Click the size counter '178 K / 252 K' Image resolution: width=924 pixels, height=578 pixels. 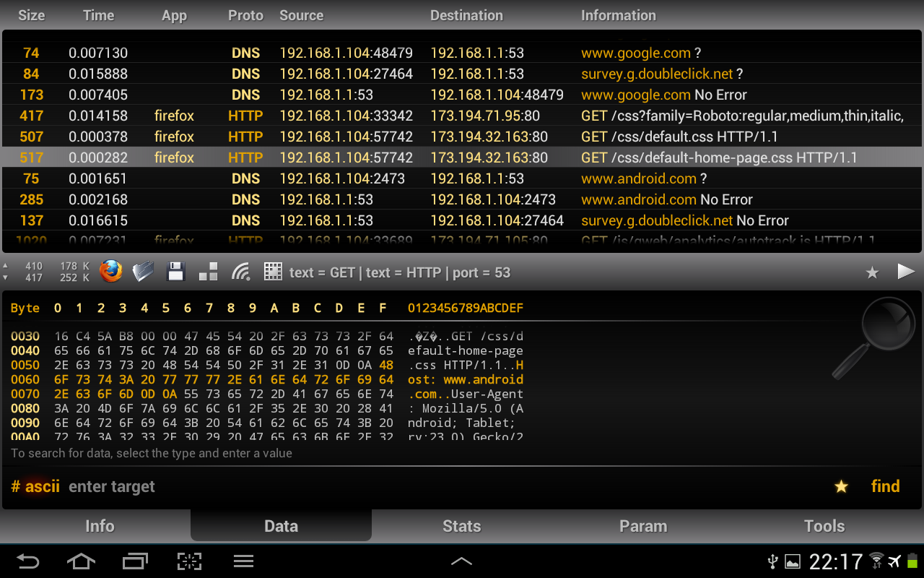coord(74,272)
